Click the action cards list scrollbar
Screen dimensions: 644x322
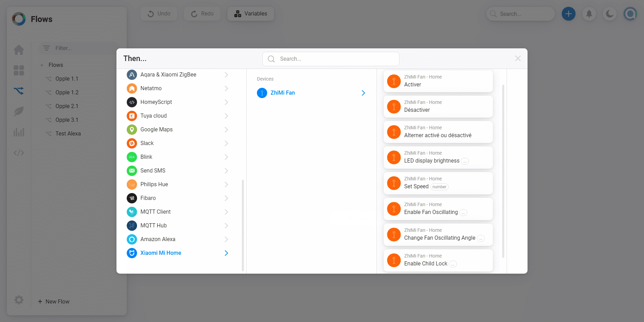click(x=503, y=171)
